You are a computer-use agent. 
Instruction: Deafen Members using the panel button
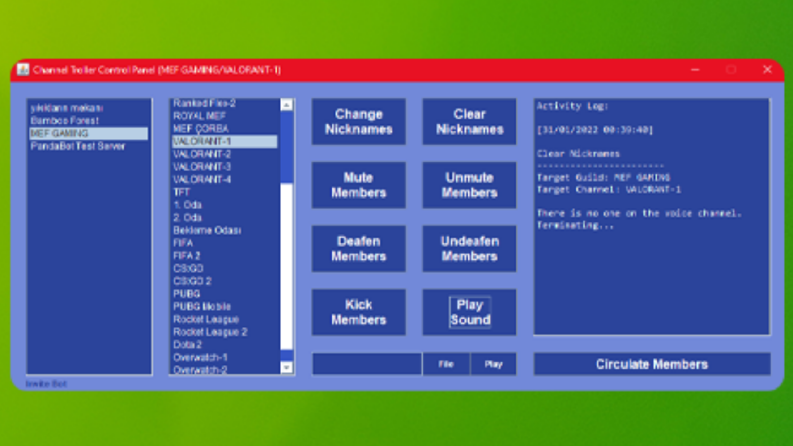[359, 249]
